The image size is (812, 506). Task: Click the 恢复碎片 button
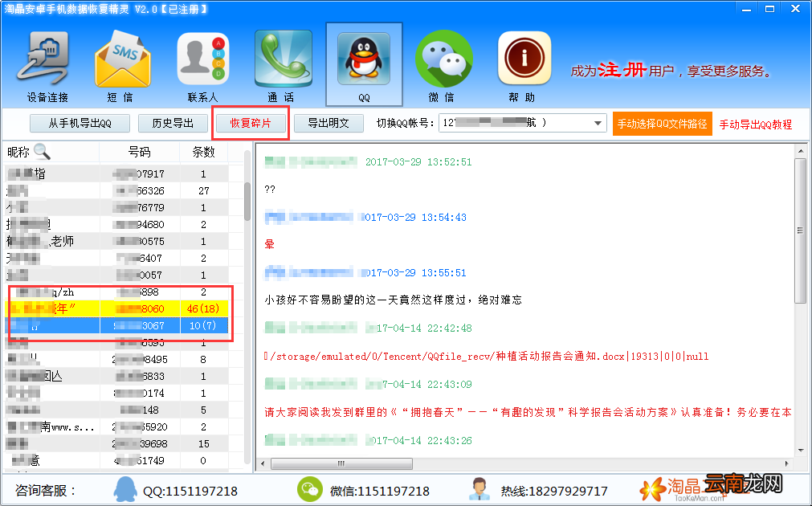pos(250,123)
